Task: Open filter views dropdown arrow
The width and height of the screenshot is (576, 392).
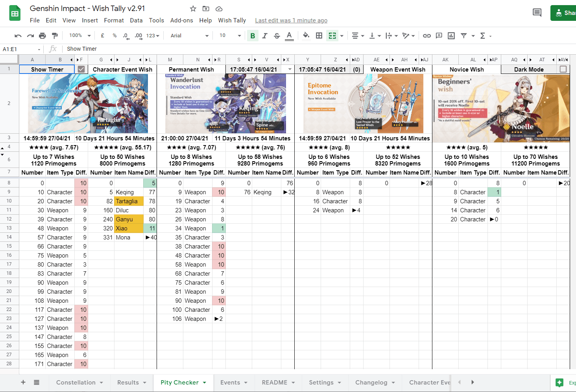Action: pyautogui.click(x=473, y=36)
